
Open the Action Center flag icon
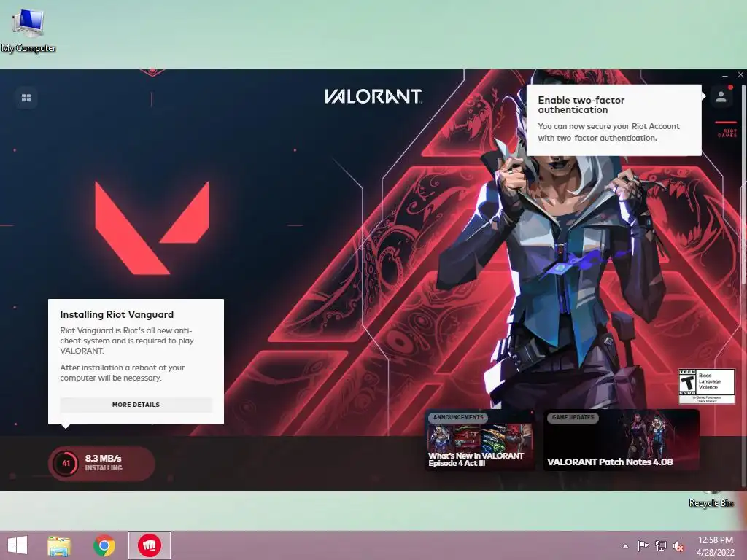coord(643,545)
